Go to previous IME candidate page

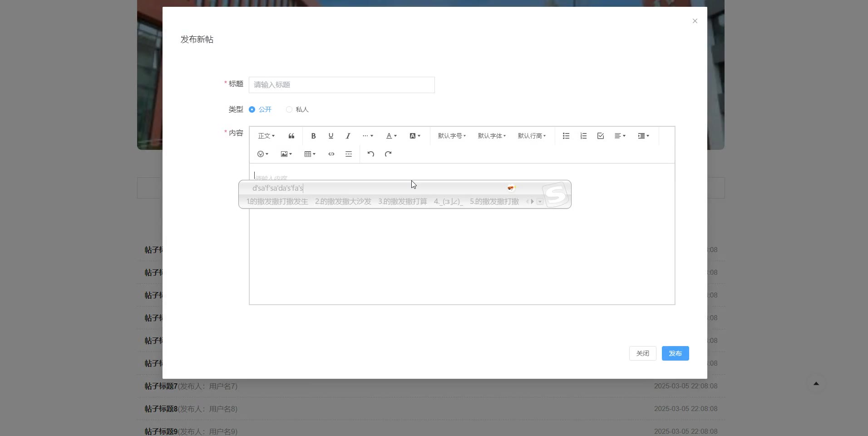click(528, 202)
